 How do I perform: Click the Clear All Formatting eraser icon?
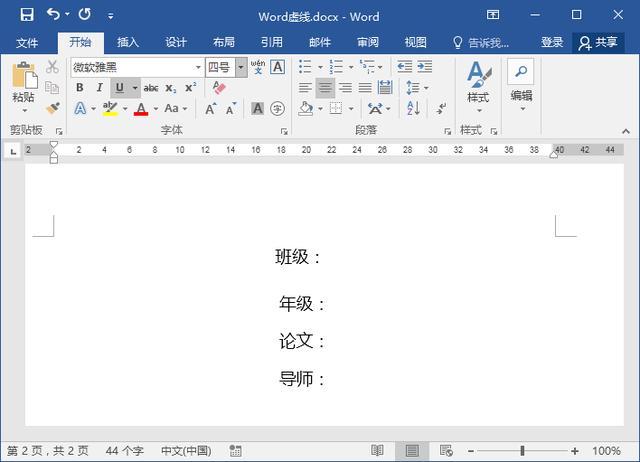pos(219,88)
